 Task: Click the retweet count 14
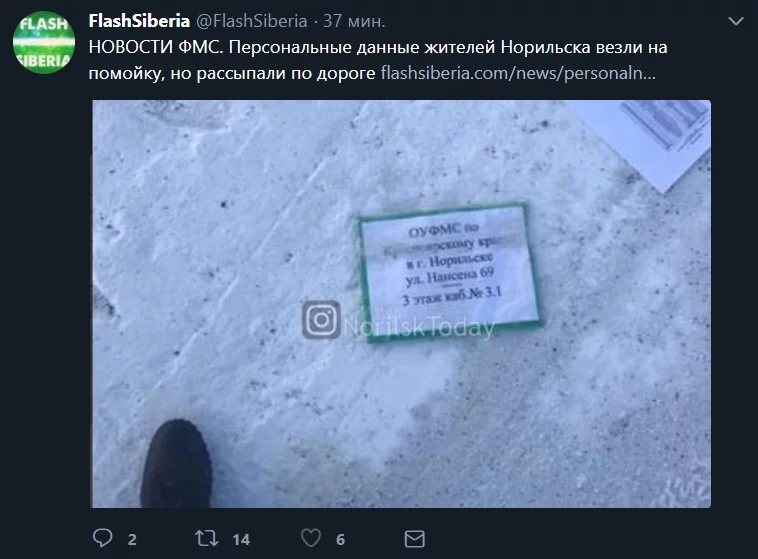(x=241, y=540)
